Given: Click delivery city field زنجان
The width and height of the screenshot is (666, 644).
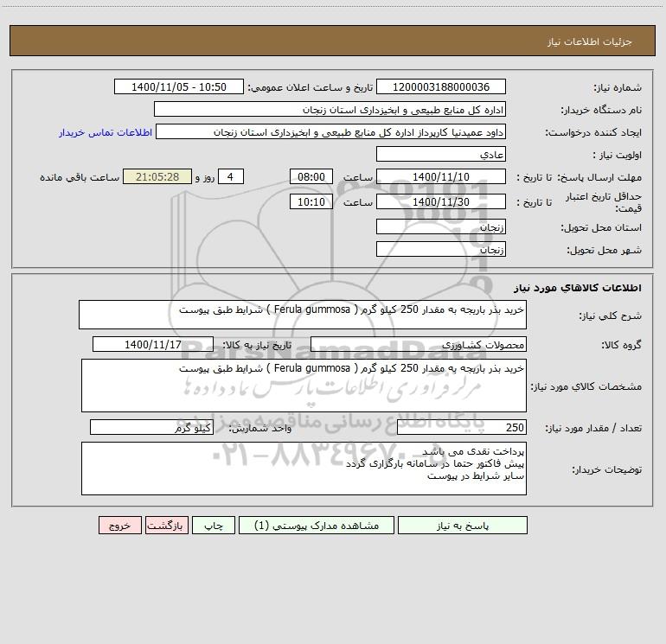Looking at the screenshot, I should click(441, 249).
